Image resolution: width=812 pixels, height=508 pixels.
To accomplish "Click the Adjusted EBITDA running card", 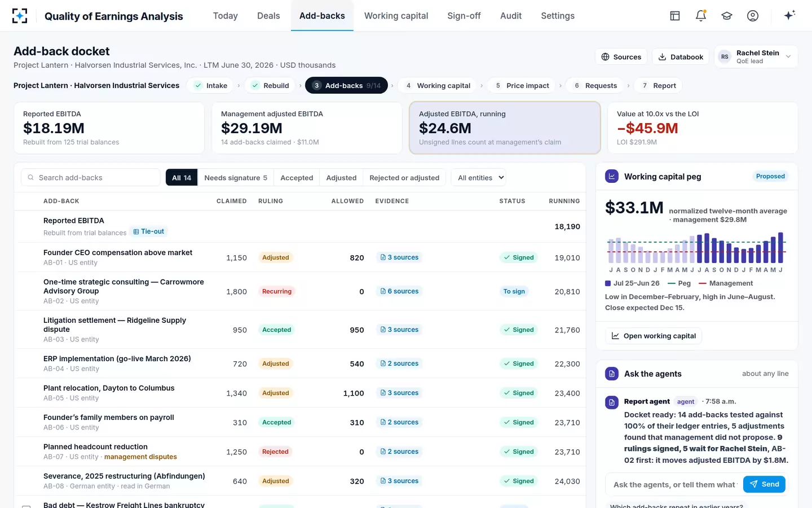I will pyautogui.click(x=505, y=128).
